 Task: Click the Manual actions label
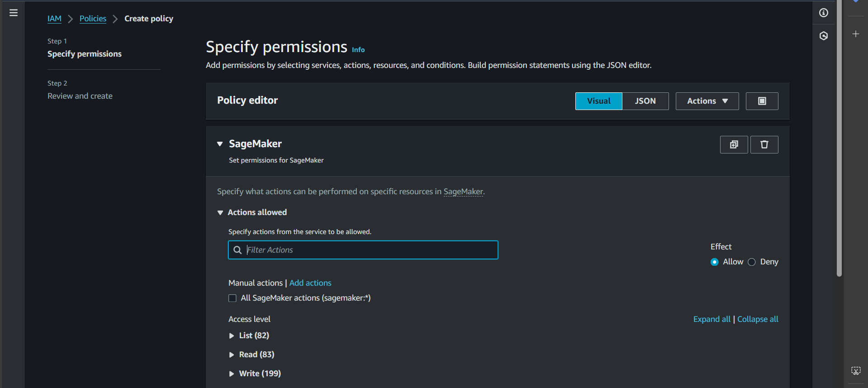coord(256,283)
